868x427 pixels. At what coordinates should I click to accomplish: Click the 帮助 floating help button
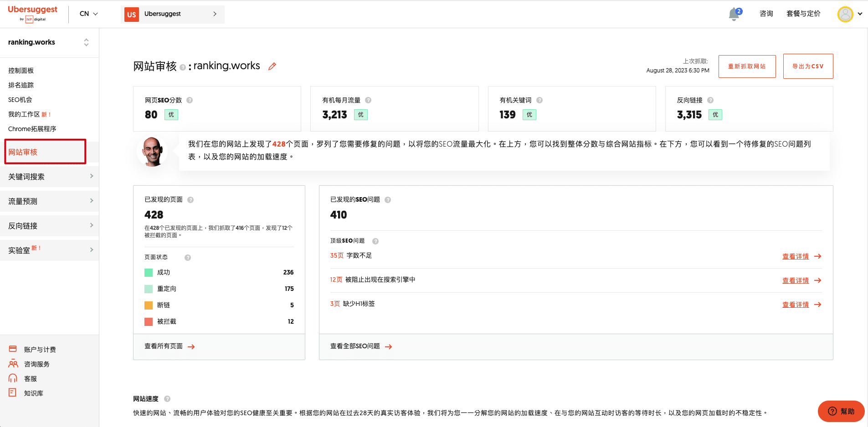(841, 411)
